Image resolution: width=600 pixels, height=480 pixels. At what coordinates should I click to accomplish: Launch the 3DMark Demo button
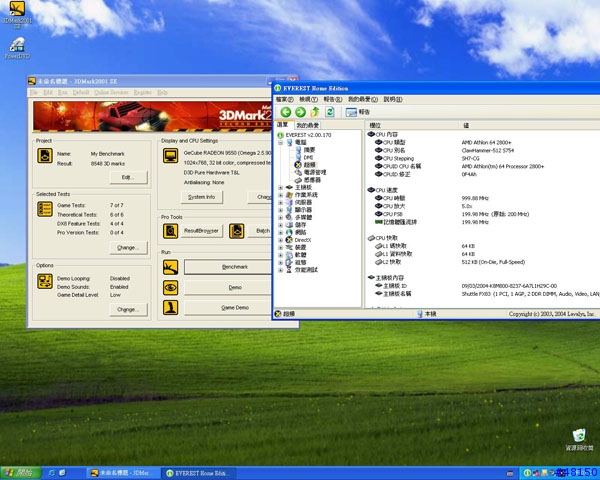click(228, 287)
